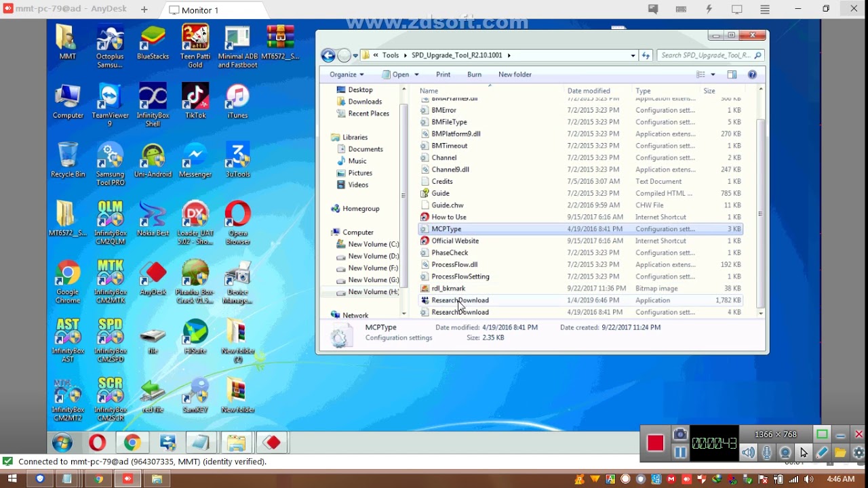Select the ProcessFlowSetting file row

(580, 277)
